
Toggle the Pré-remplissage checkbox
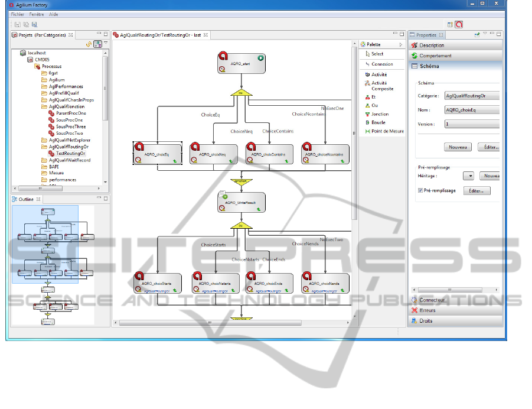point(420,191)
